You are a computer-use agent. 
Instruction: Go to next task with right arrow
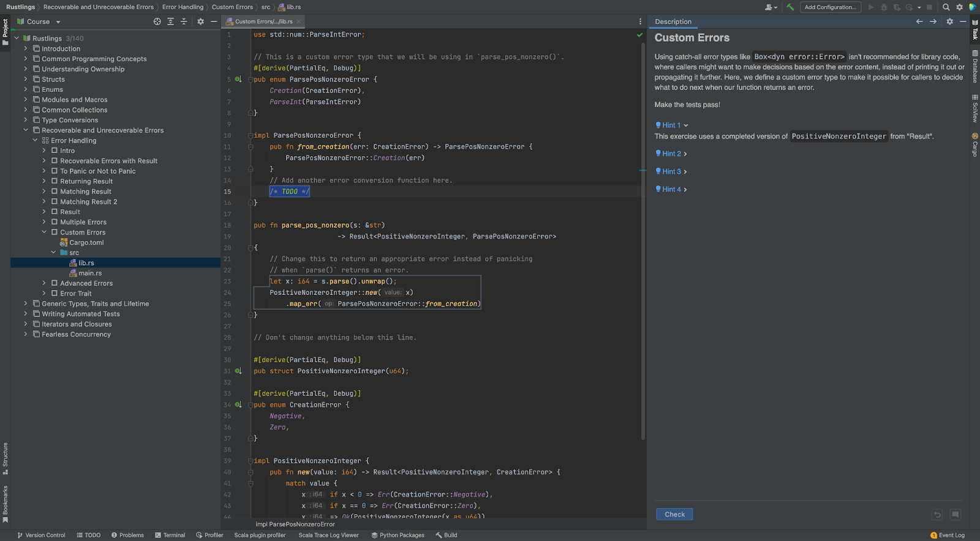933,21
